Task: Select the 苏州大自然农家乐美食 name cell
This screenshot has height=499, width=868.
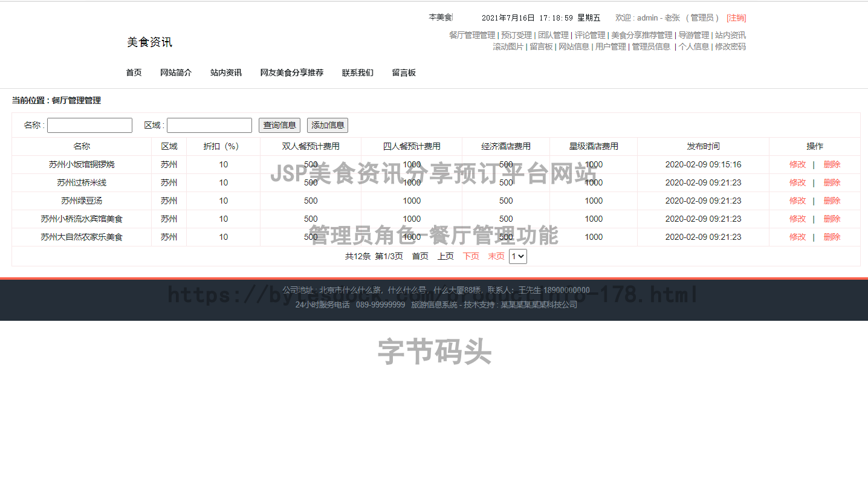Action: click(x=82, y=237)
